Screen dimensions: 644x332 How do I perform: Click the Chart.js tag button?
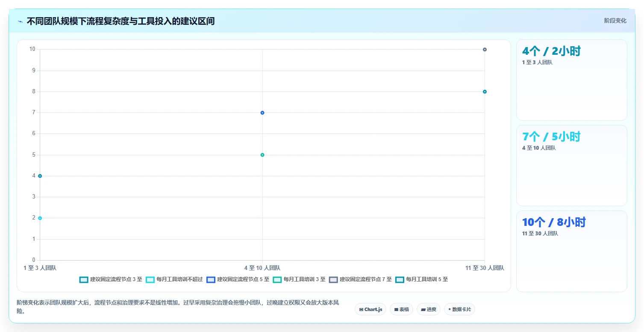[371, 309]
